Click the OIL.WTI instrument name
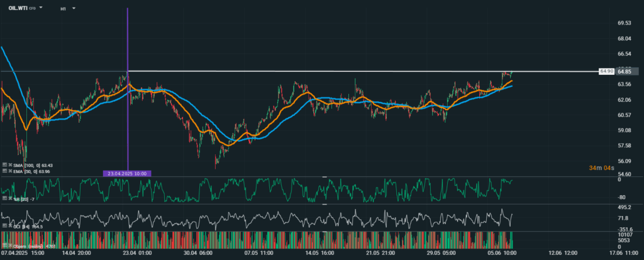This screenshot has width=644, height=260. 16,9
